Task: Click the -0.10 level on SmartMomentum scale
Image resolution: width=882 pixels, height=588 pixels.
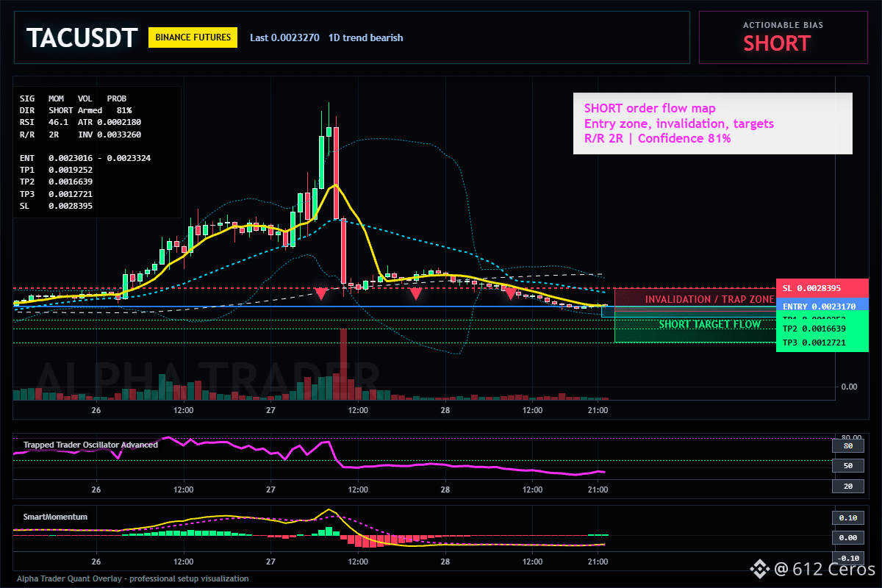Action: pyautogui.click(x=847, y=558)
